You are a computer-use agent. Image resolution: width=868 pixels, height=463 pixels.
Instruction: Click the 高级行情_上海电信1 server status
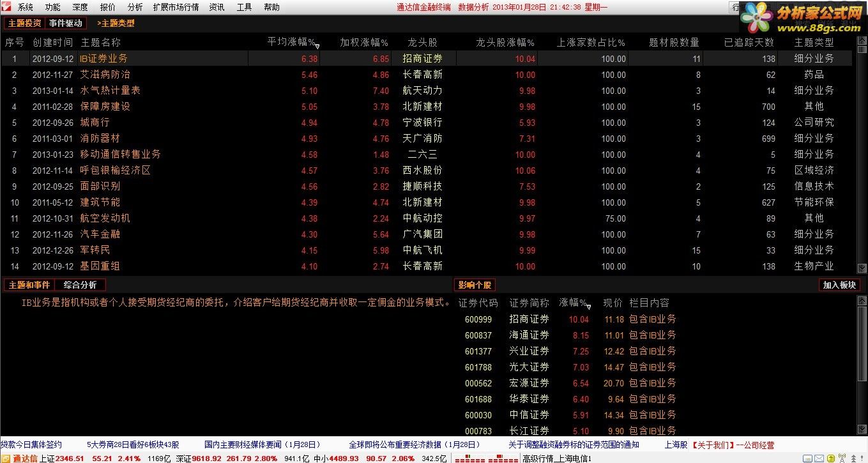coord(557,459)
